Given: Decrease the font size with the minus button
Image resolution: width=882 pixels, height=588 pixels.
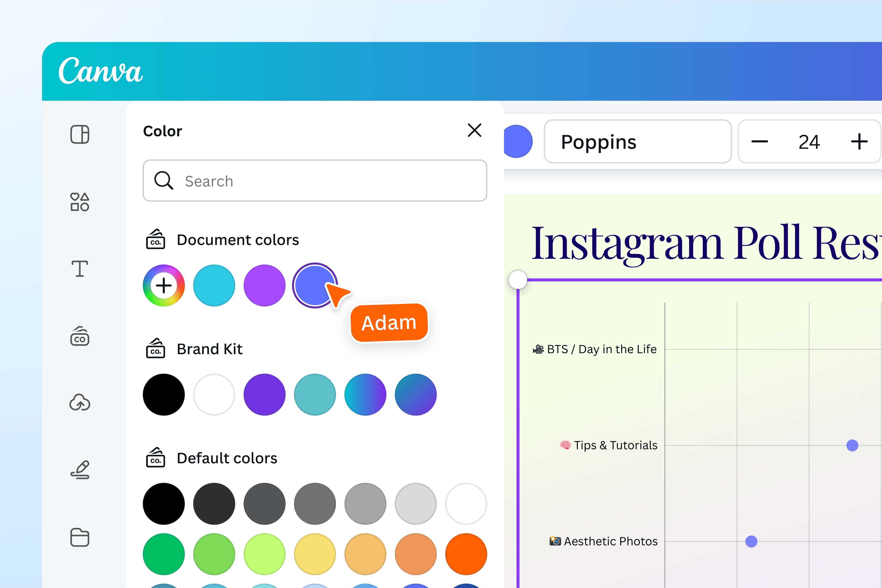Looking at the screenshot, I should click(x=760, y=141).
